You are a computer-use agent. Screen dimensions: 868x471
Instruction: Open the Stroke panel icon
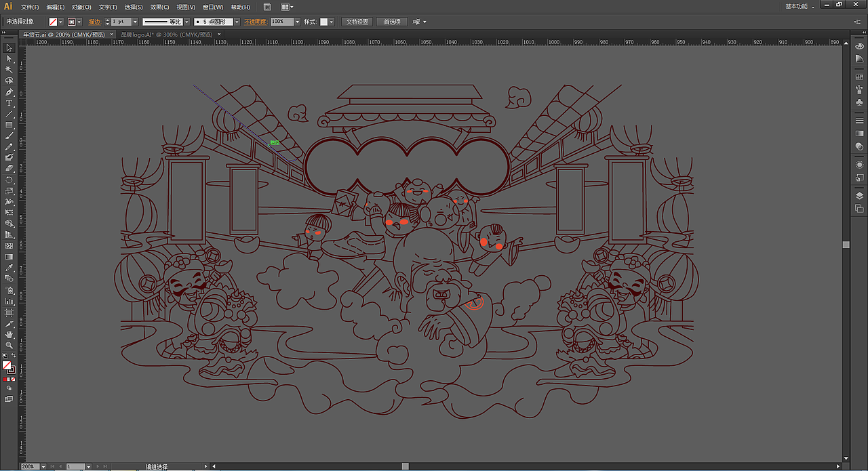click(x=860, y=121)
